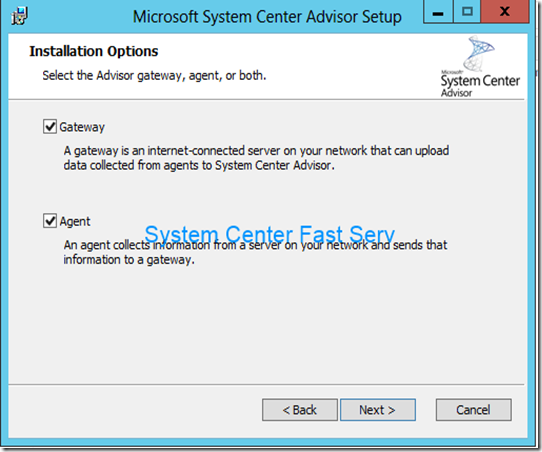
Task: Click the Installation Options heading
Action: (x=94, y=51)
